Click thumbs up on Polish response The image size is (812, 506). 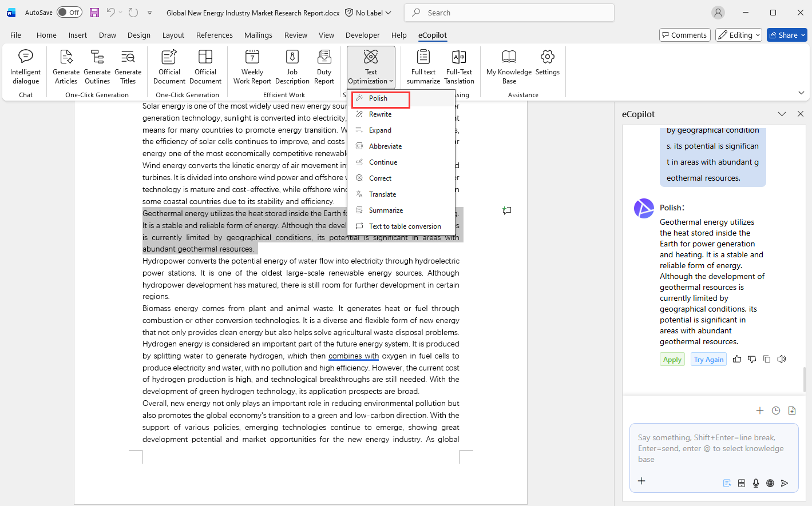click(737, 359)
